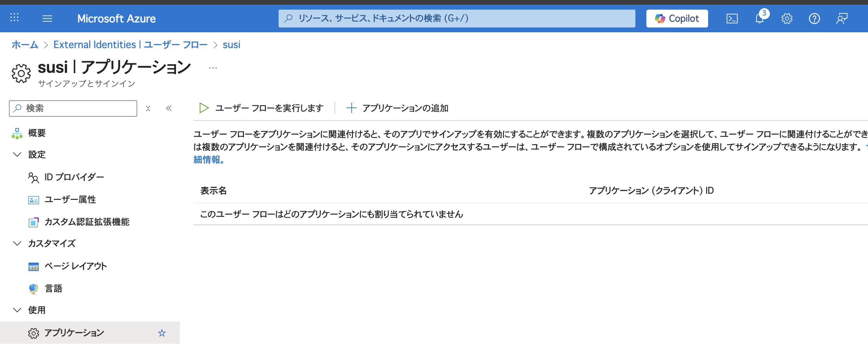
Task: Favorite アプリケーション with the star icon
Action: tap(162, 333)
